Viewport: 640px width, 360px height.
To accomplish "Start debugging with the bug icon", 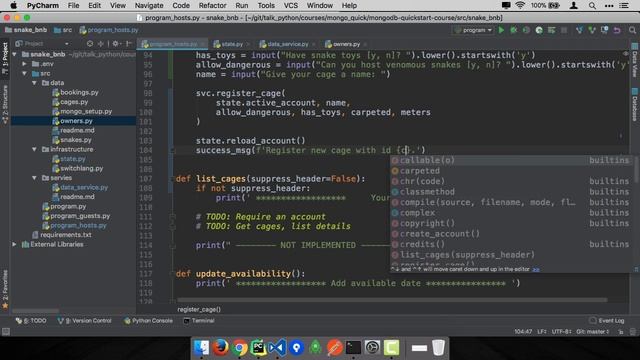I will tap(514, 30).
